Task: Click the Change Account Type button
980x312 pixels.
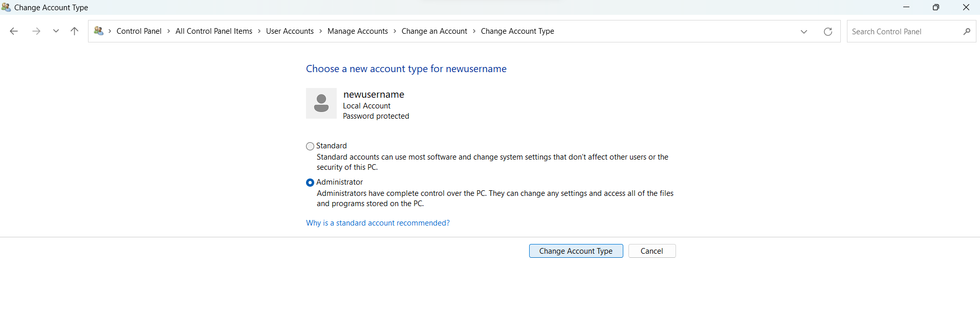Action: click(576, 251)
